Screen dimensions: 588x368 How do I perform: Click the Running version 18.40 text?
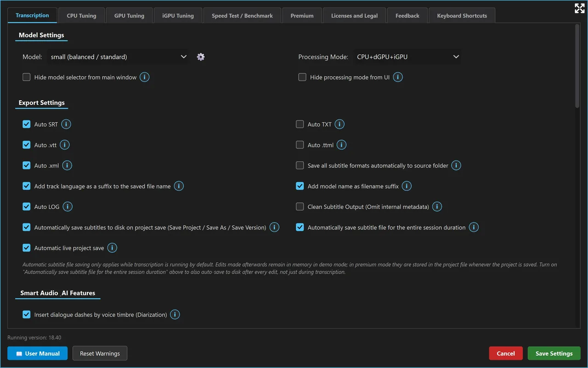(x=34, y=338)
